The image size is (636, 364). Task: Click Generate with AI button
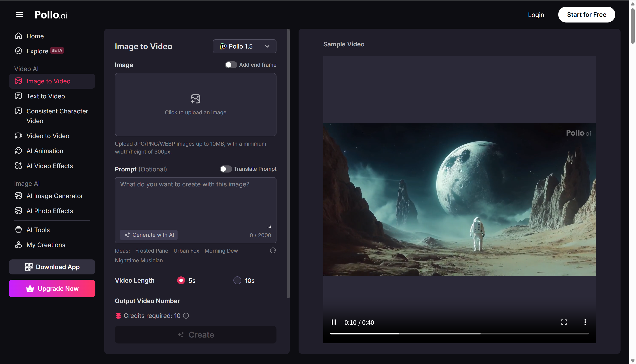(149, 235)
